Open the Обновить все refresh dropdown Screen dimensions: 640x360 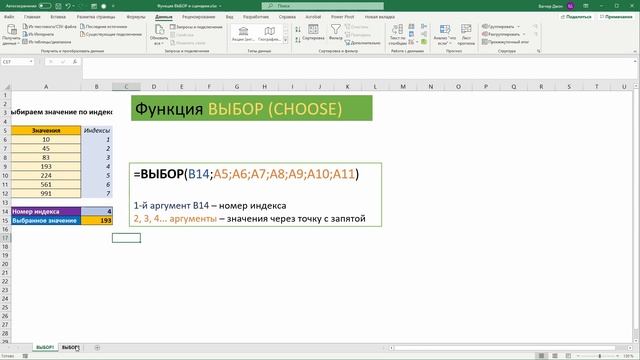pos(159,34)
